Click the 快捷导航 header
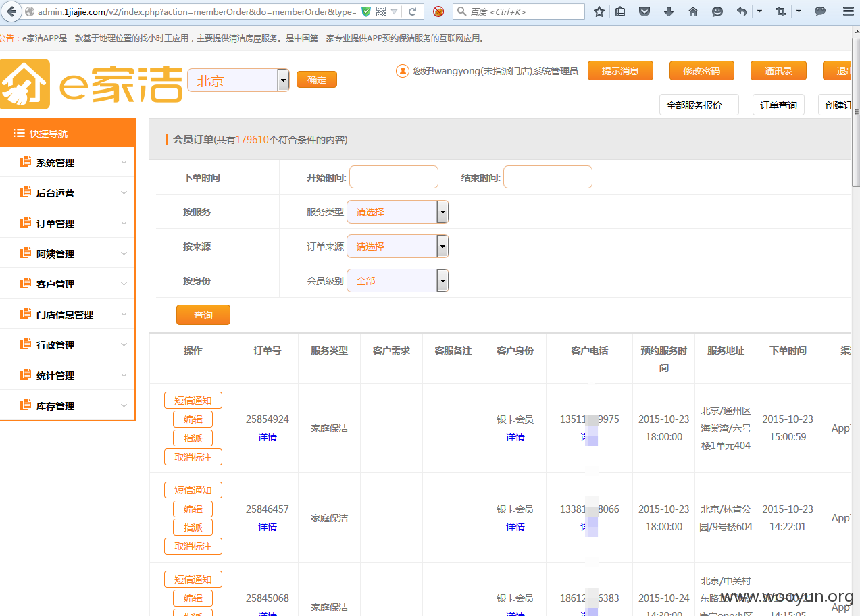Image resolution: width=860 pixels, height=616 pixels. 68,133
